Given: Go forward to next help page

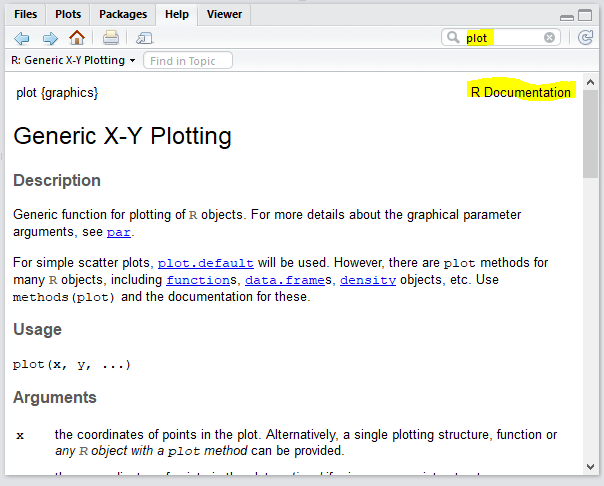Looking at the screenshot, I should point(49,38).
